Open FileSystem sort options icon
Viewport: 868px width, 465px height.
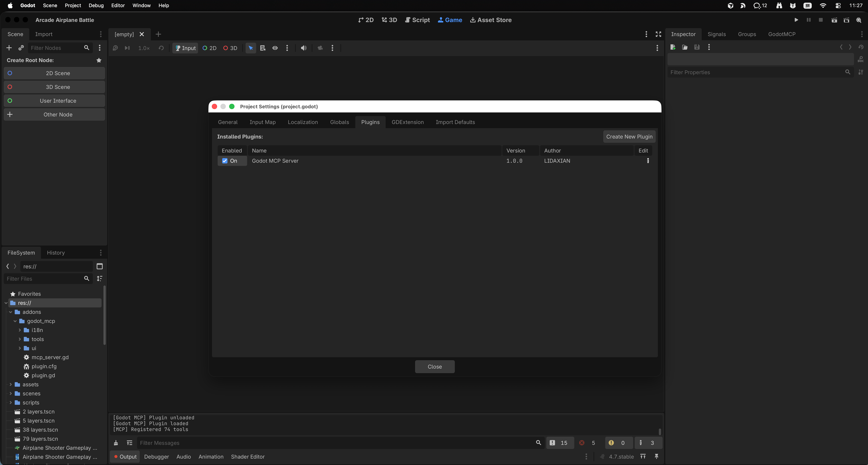pyautogui.click(x=99, y=279)
